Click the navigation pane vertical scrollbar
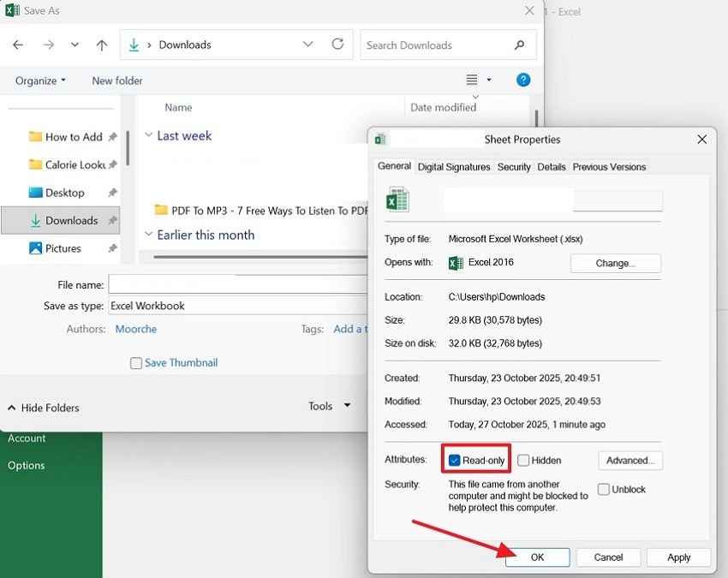Screen dimensions: 728x578 (x=128, y=148)
